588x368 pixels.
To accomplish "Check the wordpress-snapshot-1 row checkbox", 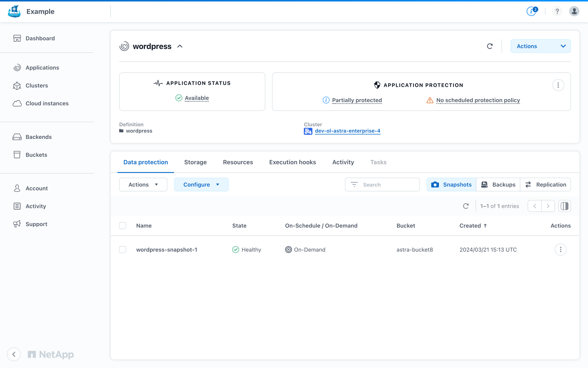I will [123, 250].
